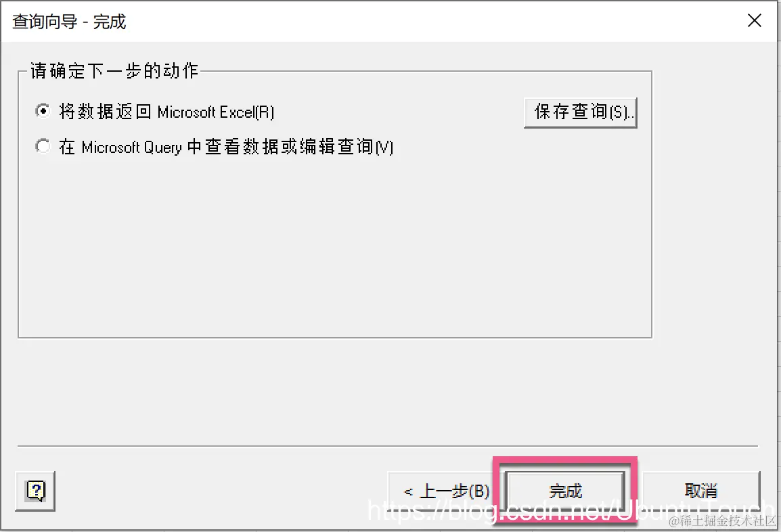Click the pink highlight border around 完成
781x532 pixels.
[x=565, y=460]
